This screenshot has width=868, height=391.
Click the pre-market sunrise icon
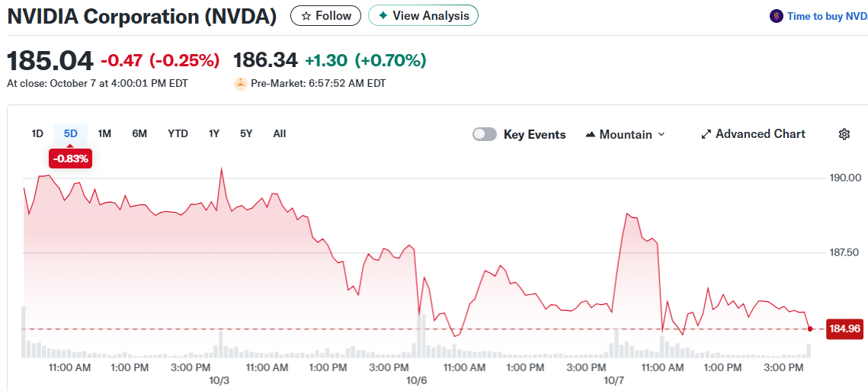241,84
